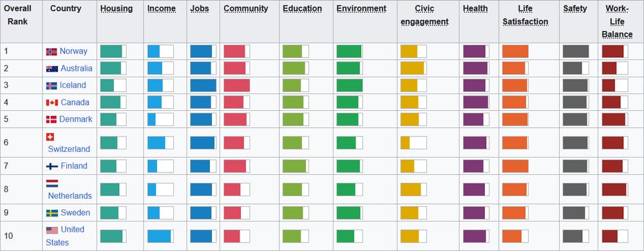
Task: Click the Work-Life Balance column header
Action: point(617,22)
